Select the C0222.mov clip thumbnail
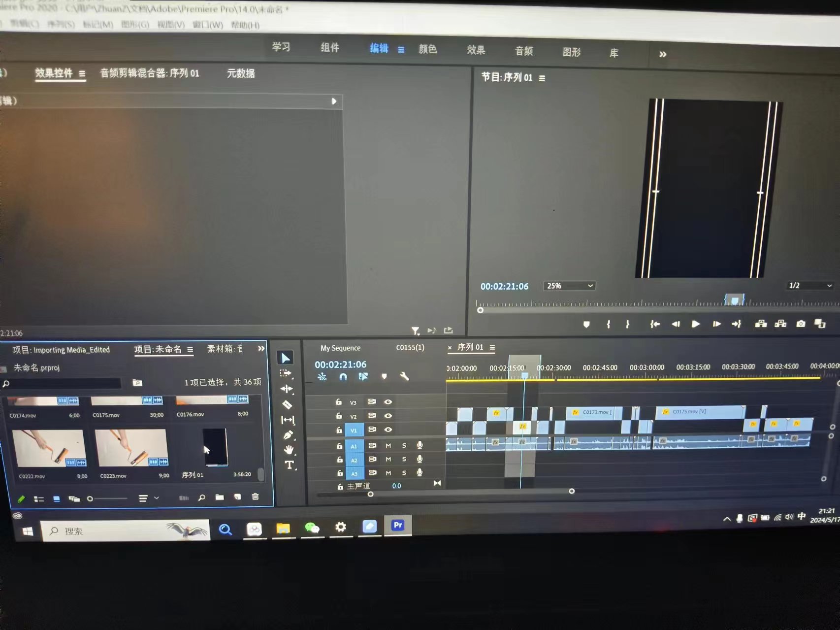The image size is (840, 630). (x=49, y=448)
